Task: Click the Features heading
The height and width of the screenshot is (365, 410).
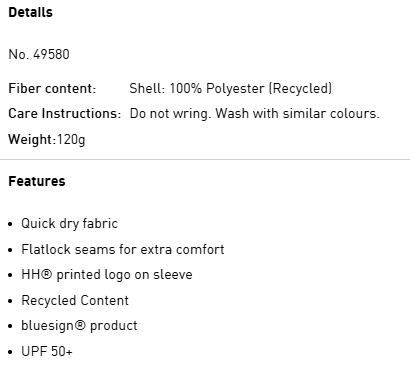Action: pyautogui.click(x=37, y=181)
